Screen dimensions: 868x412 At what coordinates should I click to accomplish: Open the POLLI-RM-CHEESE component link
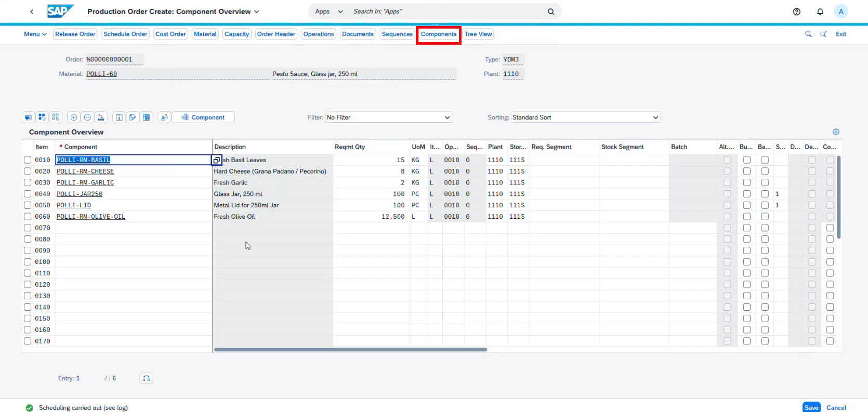(x=85, y=171)
